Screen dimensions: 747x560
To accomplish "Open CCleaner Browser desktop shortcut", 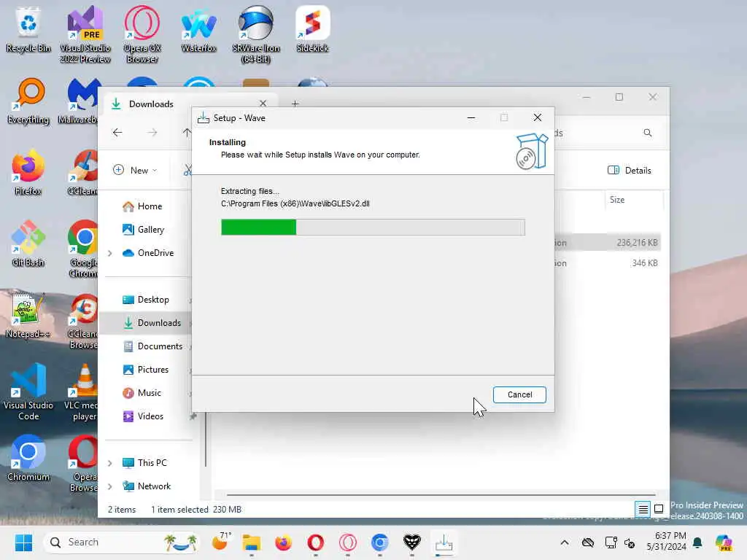I will point(83,321).
